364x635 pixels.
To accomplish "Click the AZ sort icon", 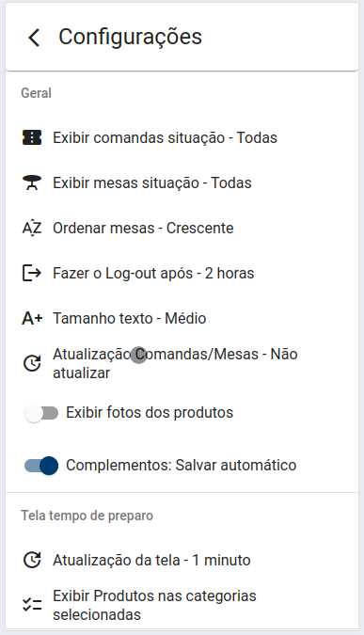I will 32,228.
